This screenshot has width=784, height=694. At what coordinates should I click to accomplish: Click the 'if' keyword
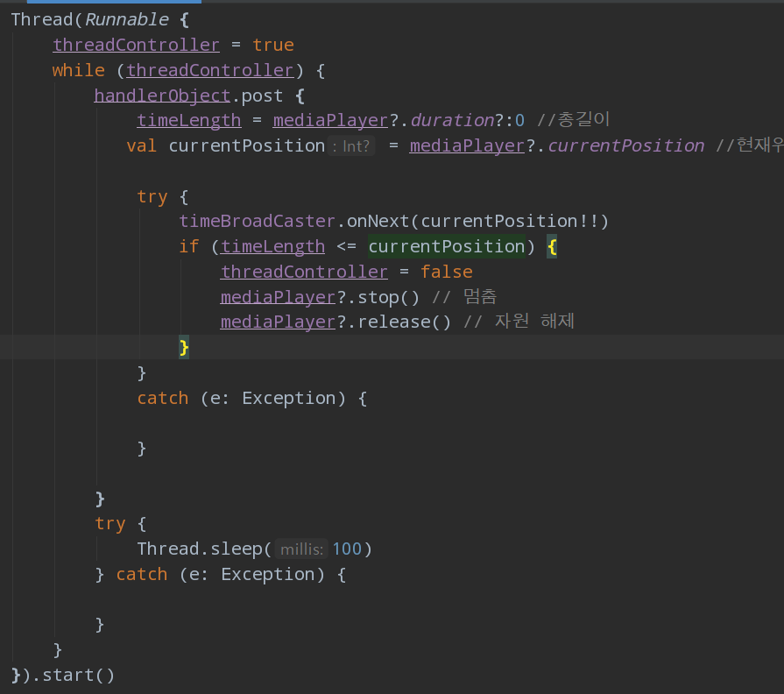pos(189,246)
